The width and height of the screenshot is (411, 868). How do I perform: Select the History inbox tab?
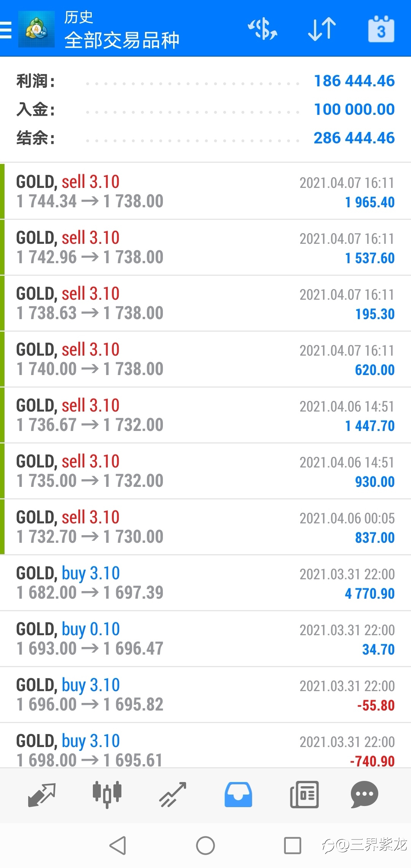238,795
